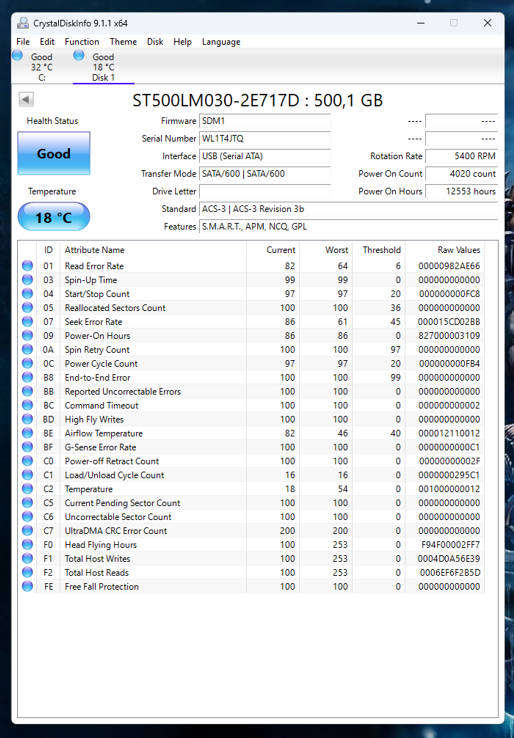Click status orb for Spin-Up Time

tap(27, 280)
